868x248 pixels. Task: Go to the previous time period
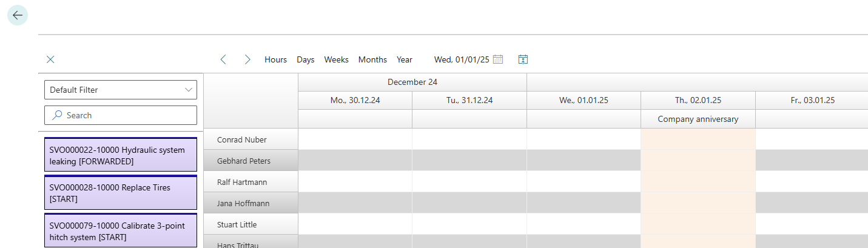tap(223, 59)
